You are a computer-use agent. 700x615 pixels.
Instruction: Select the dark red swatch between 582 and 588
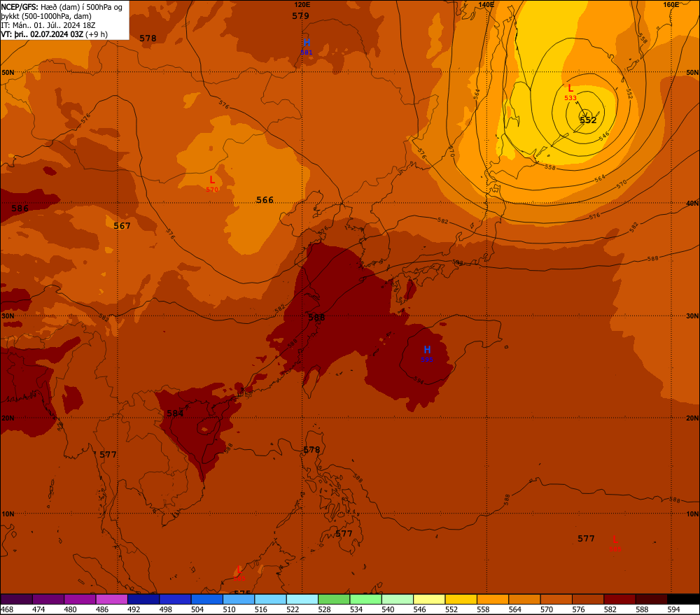pyautogui.click(x=619, y=599)
